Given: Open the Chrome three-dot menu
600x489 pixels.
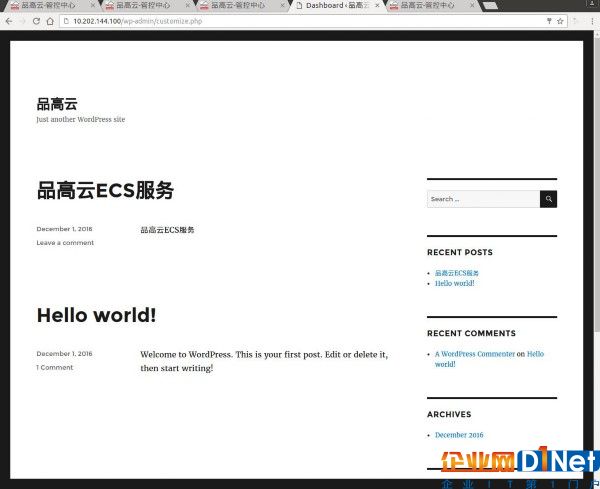Looking at the screenshot, I should (x=592, y=21).
